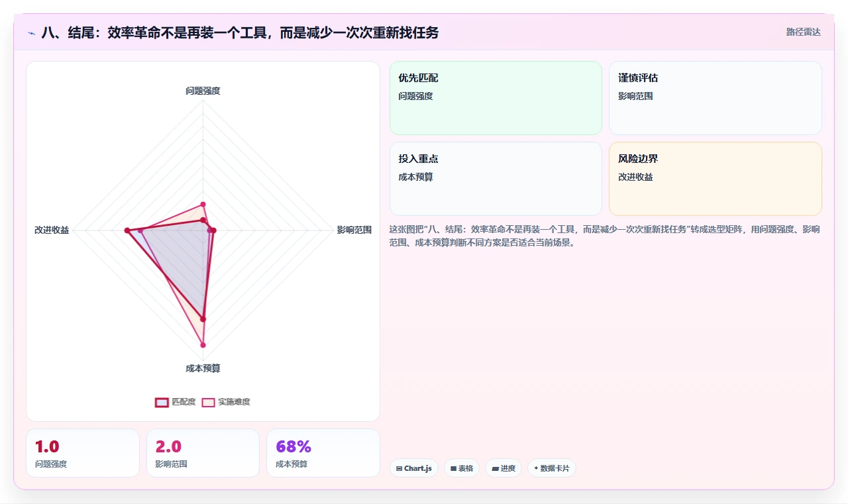Click the 路径雷达 label in header
Image resolution: width=848 pixels, height=504 pixels.
[803, 32]
